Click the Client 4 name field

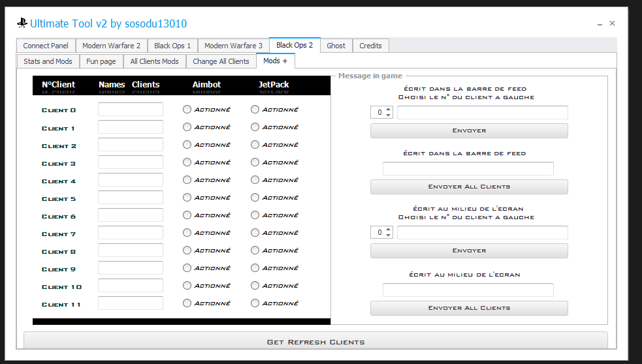pos(131,179)
